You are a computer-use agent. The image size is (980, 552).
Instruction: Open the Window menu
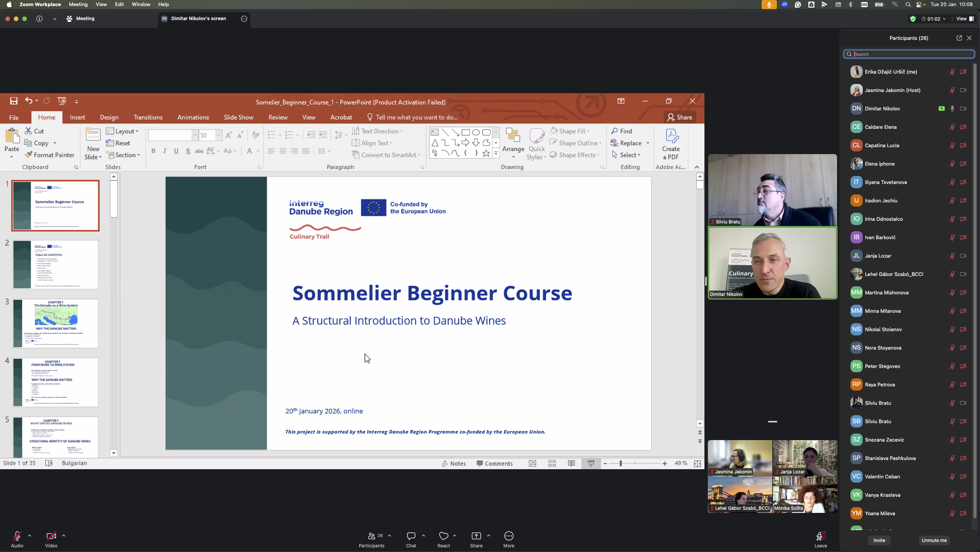pos(141,4)
